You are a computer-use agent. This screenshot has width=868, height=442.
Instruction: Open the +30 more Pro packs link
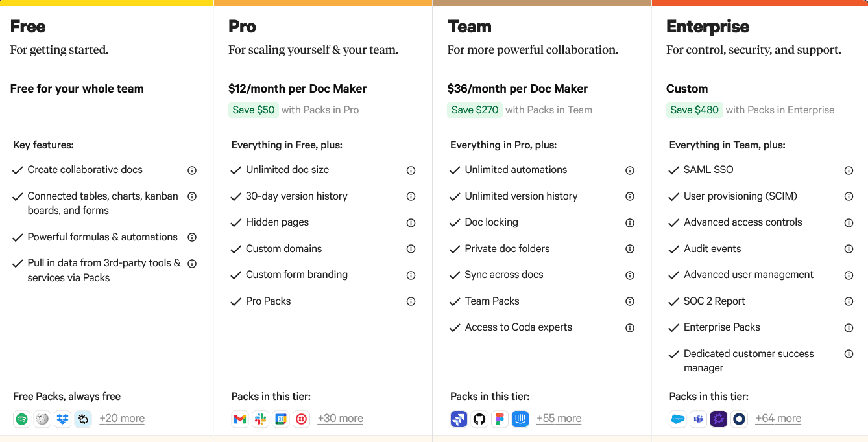tap(341, 419)
